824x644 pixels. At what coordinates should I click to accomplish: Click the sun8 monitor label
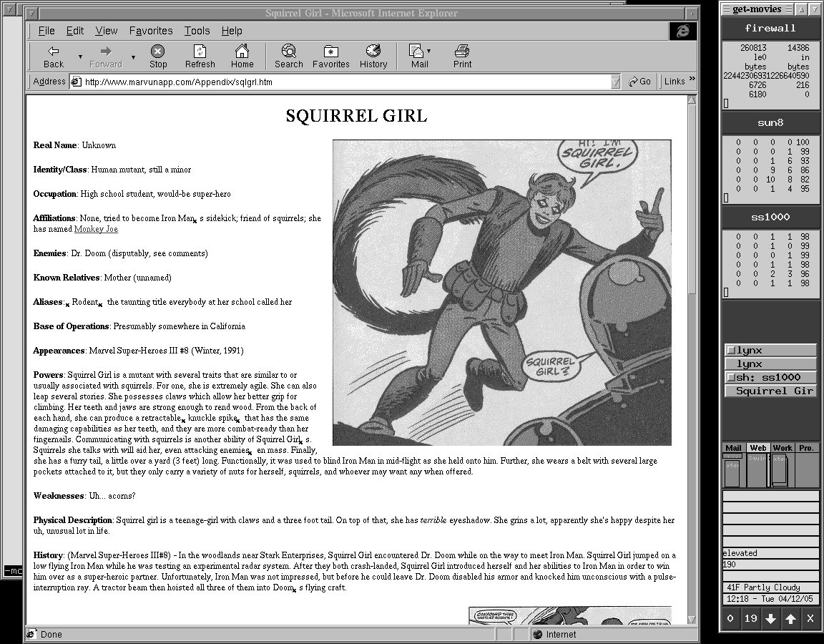click(x=770, y=123)
